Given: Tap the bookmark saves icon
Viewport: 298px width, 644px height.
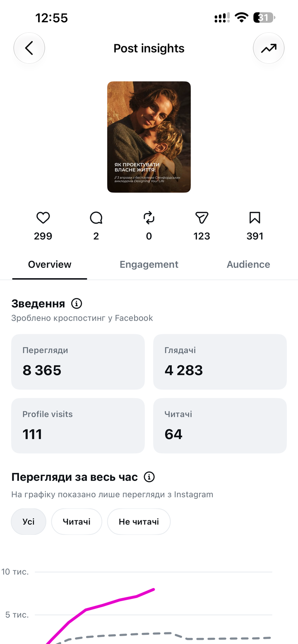Looking at the screenshot, I should [x=255, y=218].
